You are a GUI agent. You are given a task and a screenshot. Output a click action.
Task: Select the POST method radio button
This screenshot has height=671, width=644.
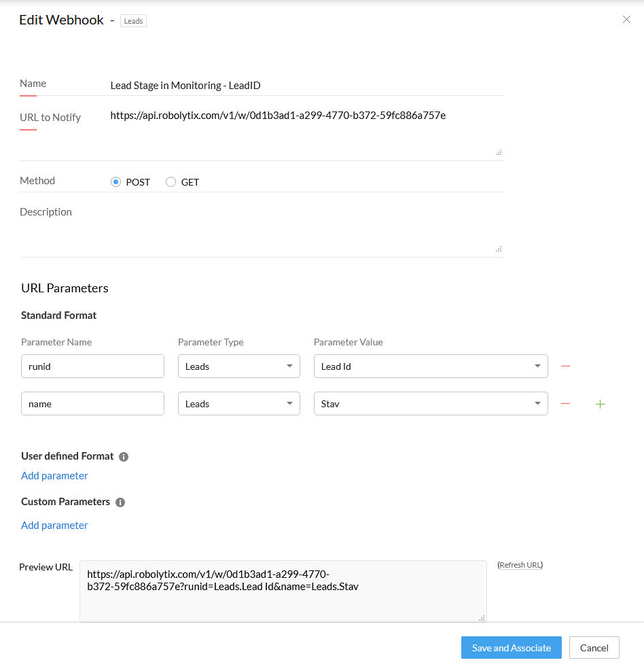click(x=115, y=182)
